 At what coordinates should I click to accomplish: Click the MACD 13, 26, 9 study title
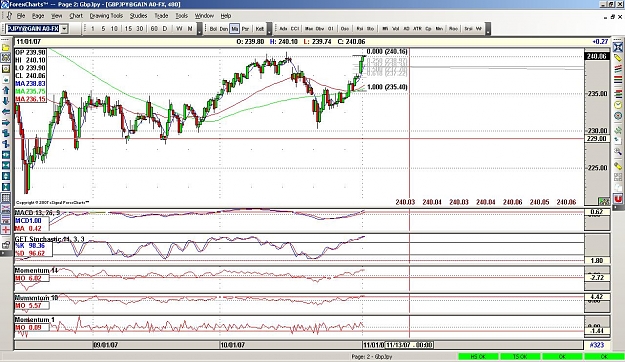pyautogui.click(x=37, y=213)
